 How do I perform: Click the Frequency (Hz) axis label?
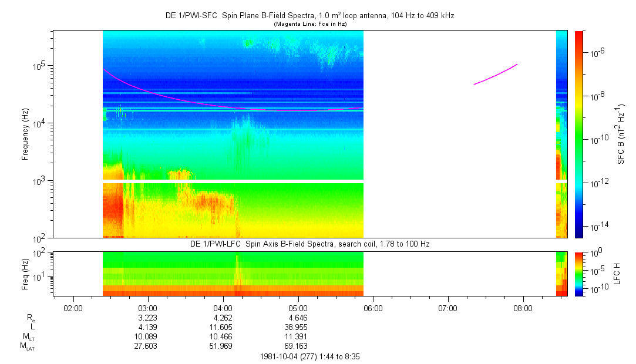[26, 134]
